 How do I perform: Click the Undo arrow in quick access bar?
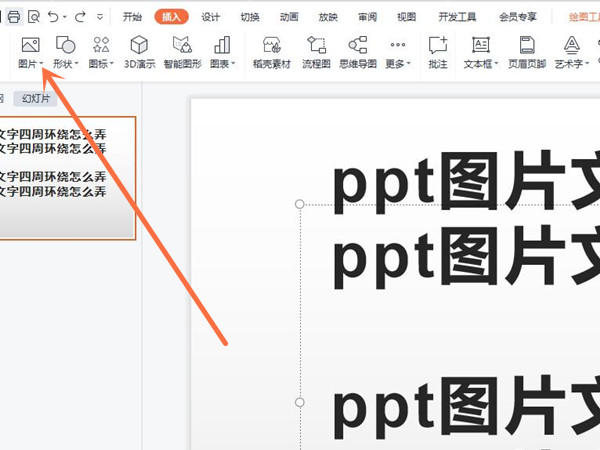(54, 17)
